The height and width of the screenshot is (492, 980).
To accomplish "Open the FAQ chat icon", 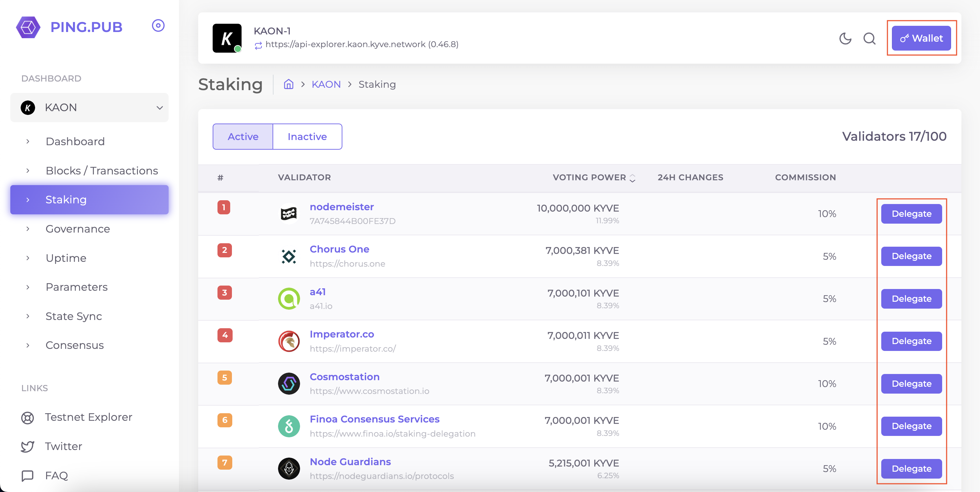I will pos(28,475).
